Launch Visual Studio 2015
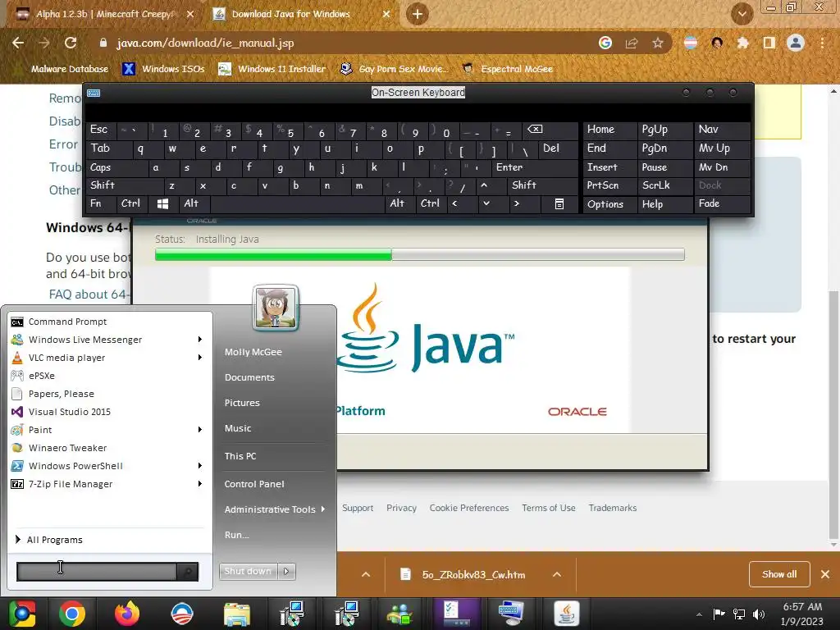This screenshot has width=840, height=630. tap(110, 412)
